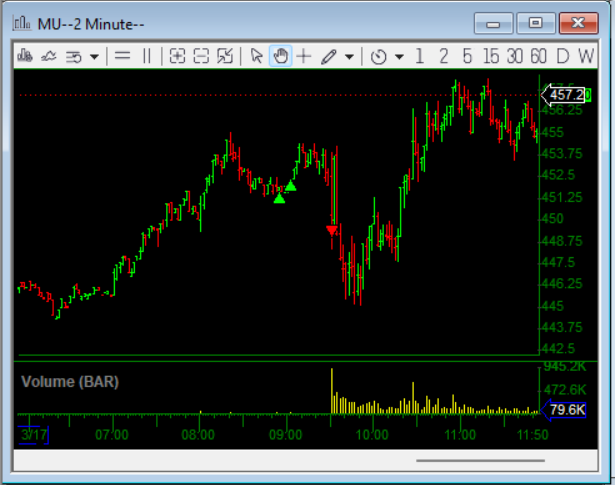Open the dropdown next to the studies icon
The width and height of the screenshot is (615, 485).
coord(94,57)
